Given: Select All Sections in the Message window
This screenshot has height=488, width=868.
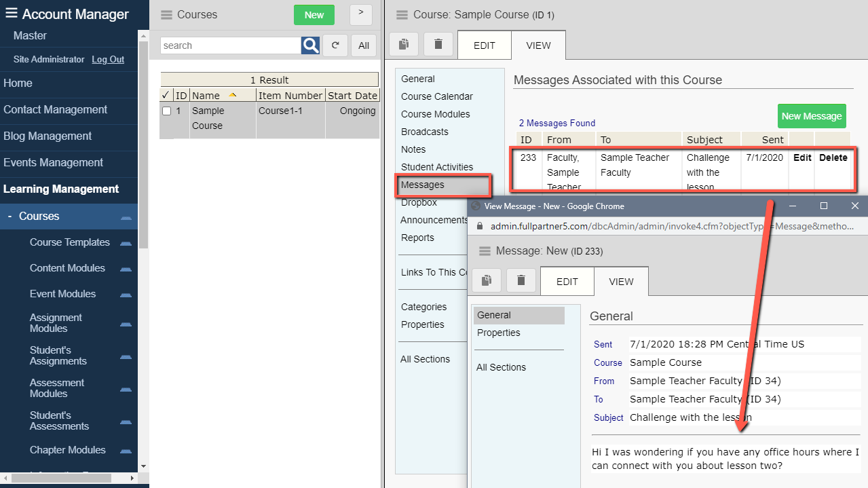Looking at the screenshot, I should (x=501, y=367).
